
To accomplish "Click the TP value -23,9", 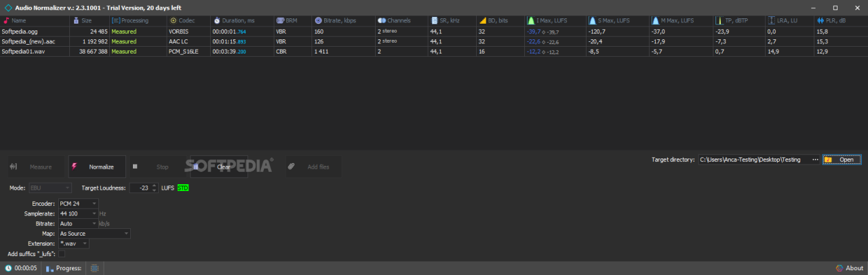I will pyautogui.click(x=738, y=32).
